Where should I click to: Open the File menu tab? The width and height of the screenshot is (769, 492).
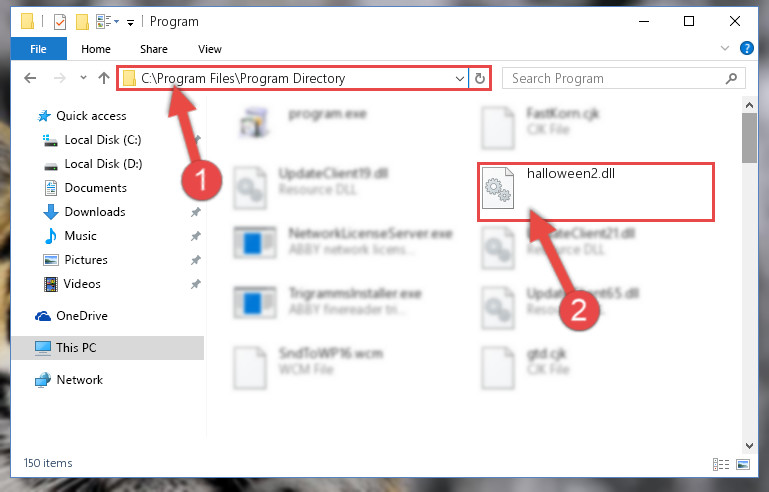click(x=38, y=49)
